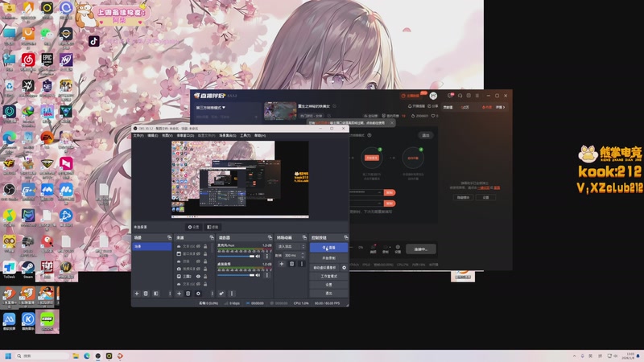This screenshot has height=362, width=644.
Task: Add a new scene with the plus icon in the OBS 场景 panel
Action: (x=137, y=294)
